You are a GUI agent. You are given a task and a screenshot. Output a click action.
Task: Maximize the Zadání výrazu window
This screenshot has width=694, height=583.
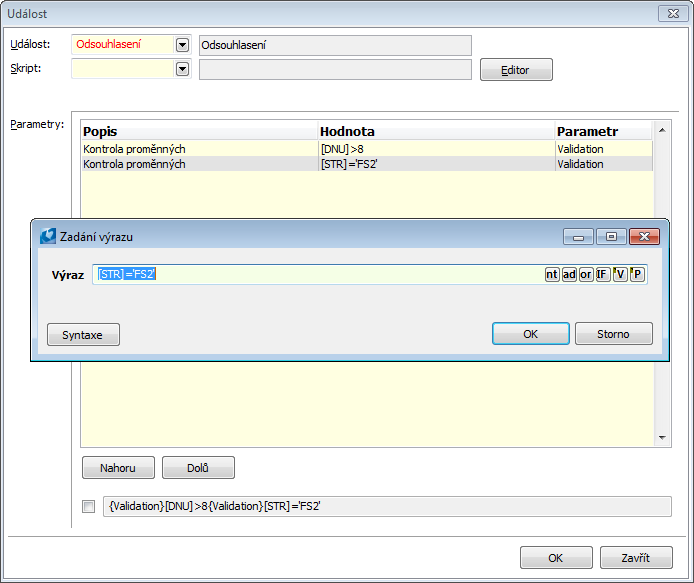click(611, 237)
